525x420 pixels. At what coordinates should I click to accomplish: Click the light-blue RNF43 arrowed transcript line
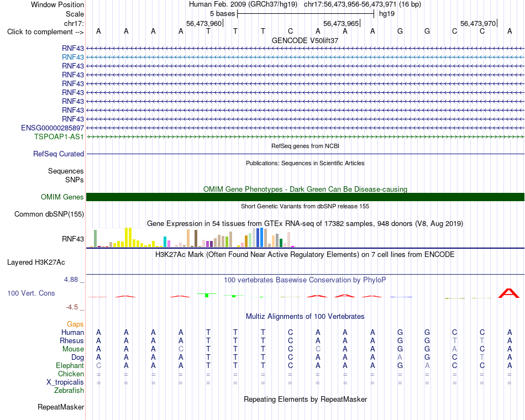tap(305, 57)
